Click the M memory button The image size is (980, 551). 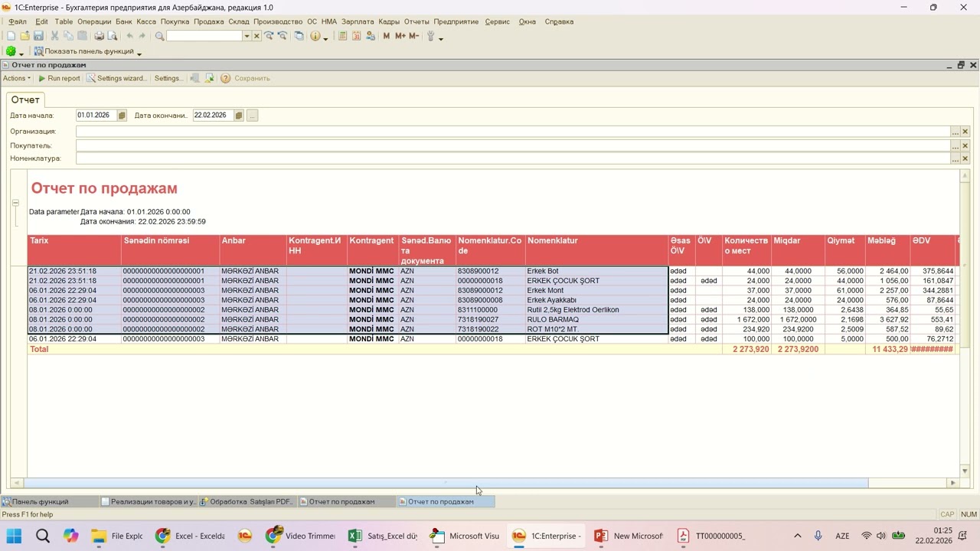click(x=386, y=36)
